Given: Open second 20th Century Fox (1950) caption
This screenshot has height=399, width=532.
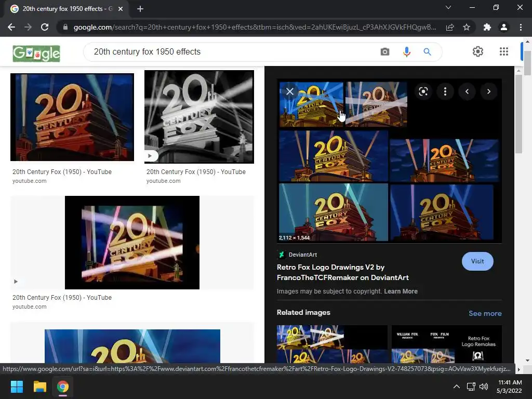Looking at the screenshot, I should 196,172.
